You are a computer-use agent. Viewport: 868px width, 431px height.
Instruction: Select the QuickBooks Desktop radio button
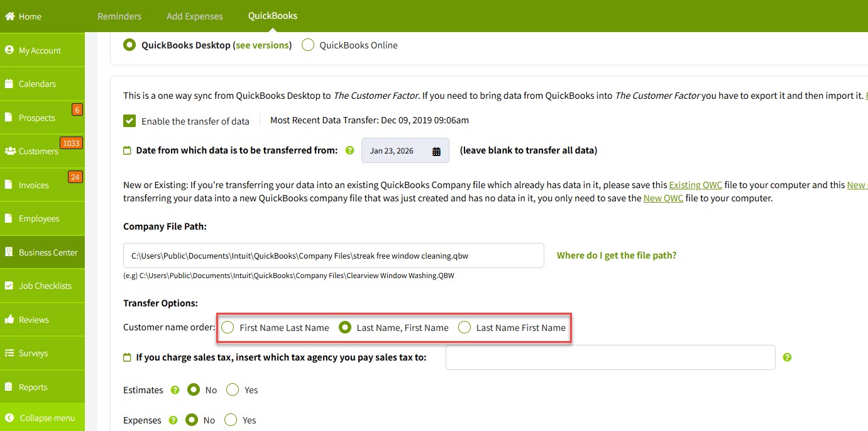point(129,45)
